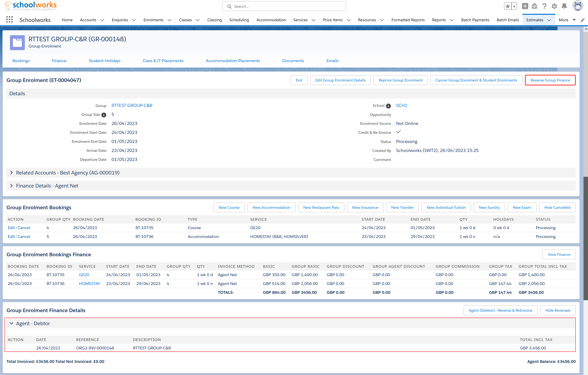Viewport: 588px width, 375px height.
Task: Click Hide Cancelled bookings toggle button
Action: coord(557,207)
